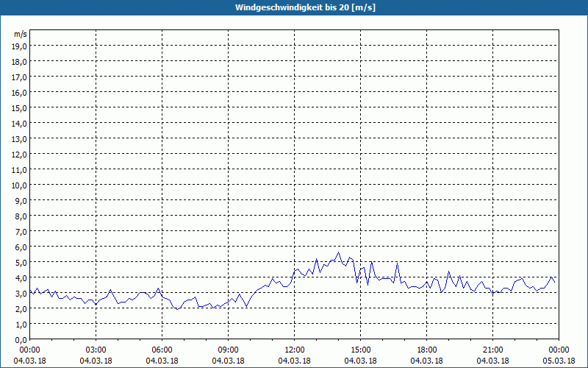Select the 3,0 y-axis label
This screenshot has width=588, height=368.
[x=22, y=293]
